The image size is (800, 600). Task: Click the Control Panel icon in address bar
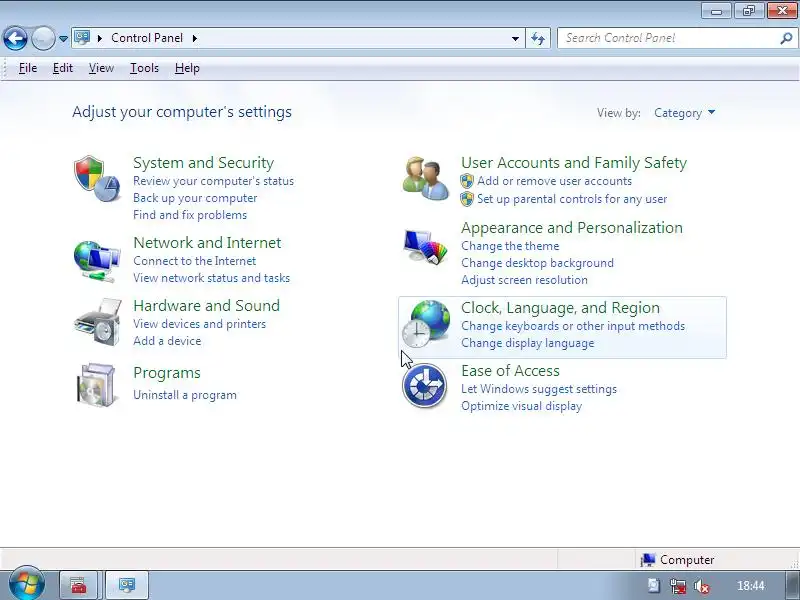point(83,38)
